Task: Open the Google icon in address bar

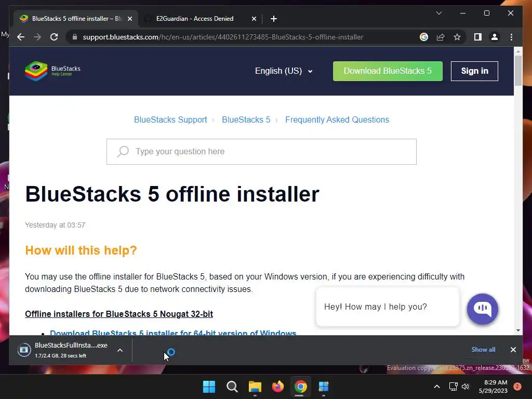Action: (x=424, y=37)
